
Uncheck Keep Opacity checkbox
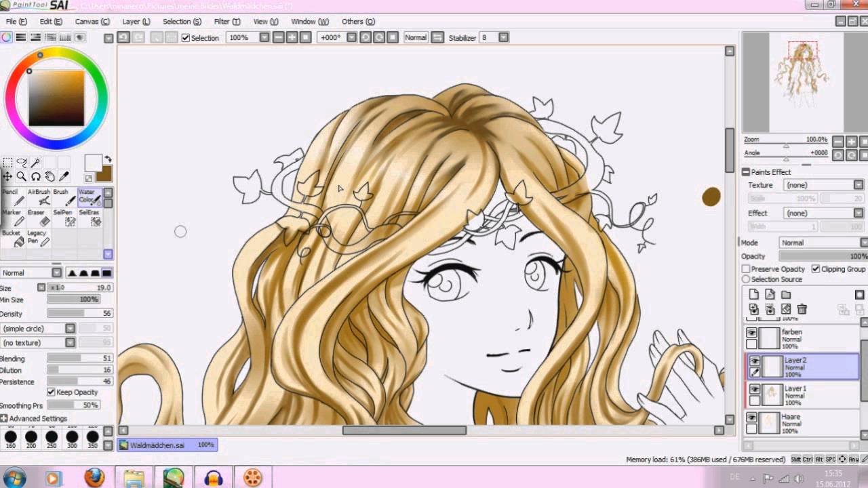pyautogui.click(x=51, y=392)
